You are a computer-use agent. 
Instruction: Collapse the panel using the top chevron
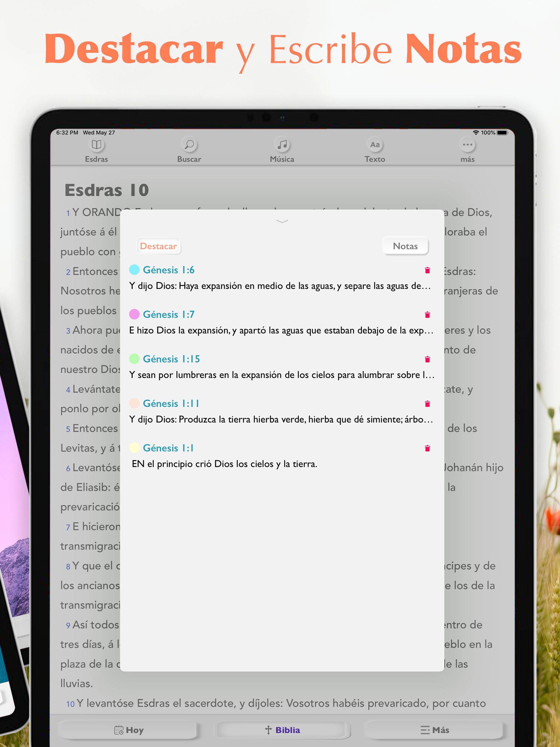click(282, 221)
